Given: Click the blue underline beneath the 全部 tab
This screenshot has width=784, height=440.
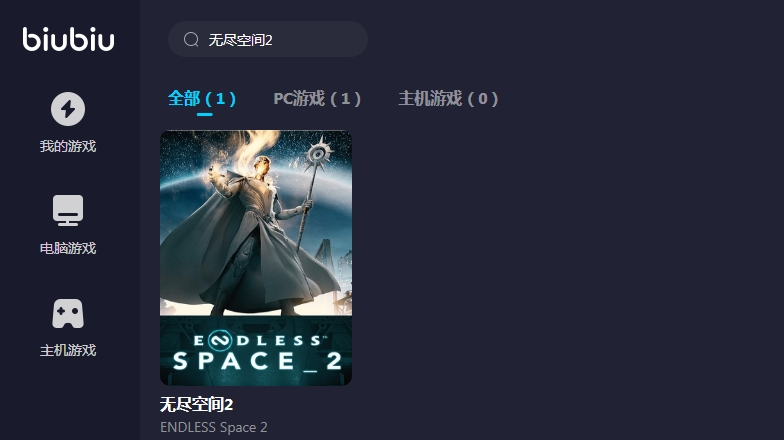Looking at the screenshot, I should pos(204,114).
